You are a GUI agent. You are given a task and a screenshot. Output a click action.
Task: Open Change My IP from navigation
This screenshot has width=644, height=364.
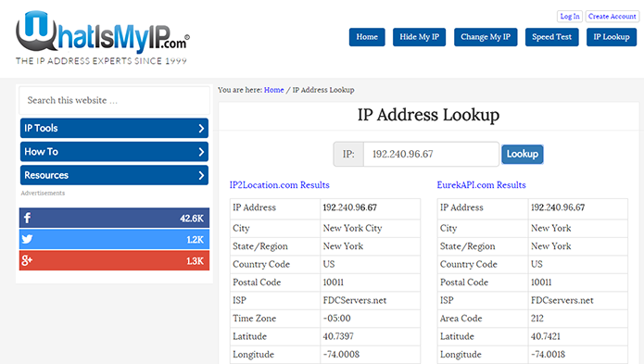point(486,37)
